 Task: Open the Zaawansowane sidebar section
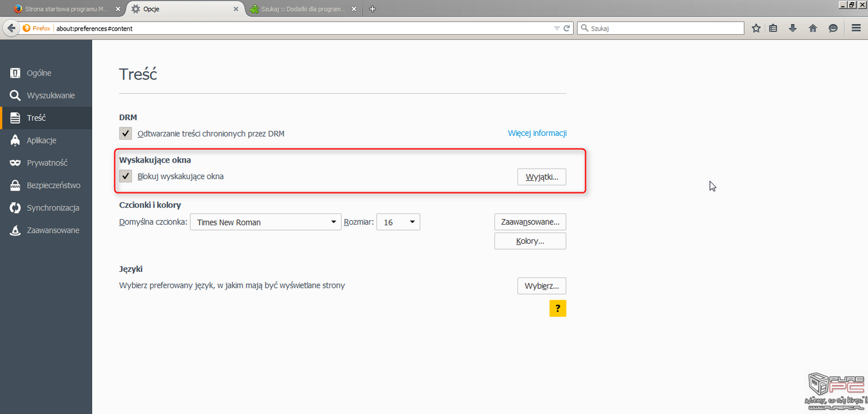(x=52, y=230)
